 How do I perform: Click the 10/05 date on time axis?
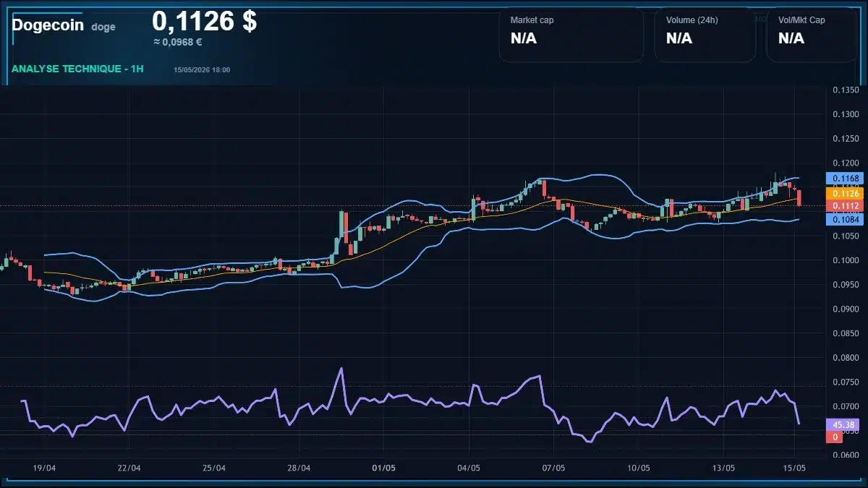(639, 468)
